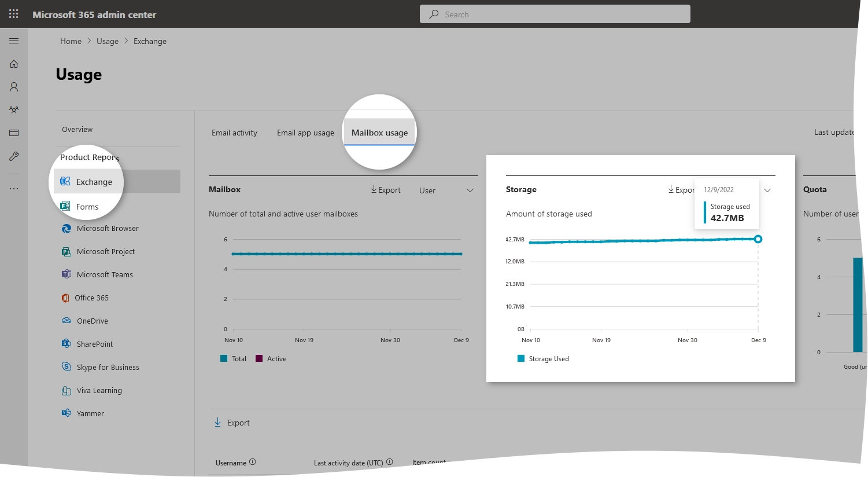Click the OneDrive cloud icon
This screenshot has width=868, height=477.
tap(67, 321)
